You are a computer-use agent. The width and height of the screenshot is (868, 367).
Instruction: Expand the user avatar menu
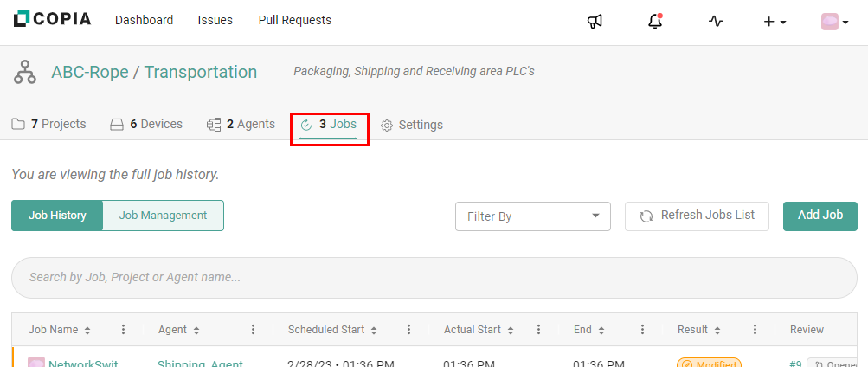834,22
